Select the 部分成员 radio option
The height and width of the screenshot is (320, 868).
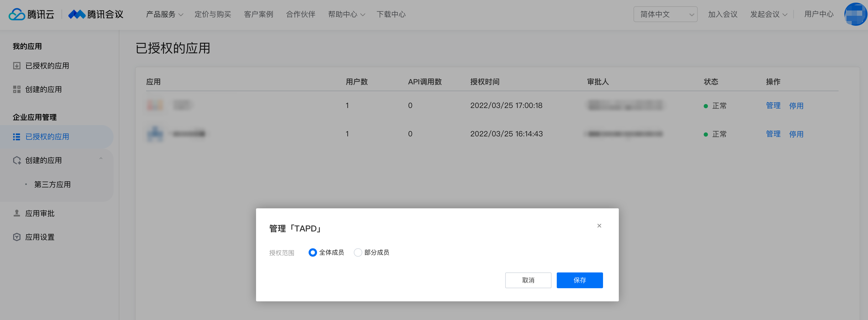click(358, 252)
